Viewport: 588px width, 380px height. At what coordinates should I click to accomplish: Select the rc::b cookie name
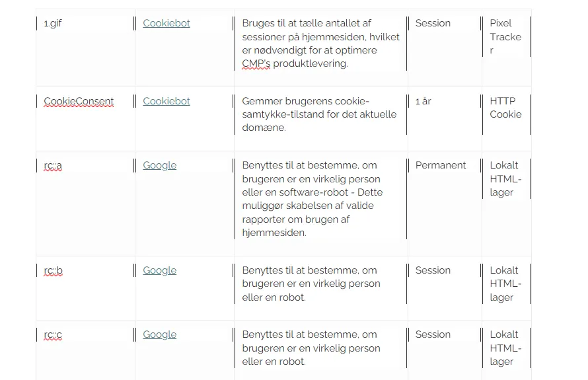pos(54,270)
